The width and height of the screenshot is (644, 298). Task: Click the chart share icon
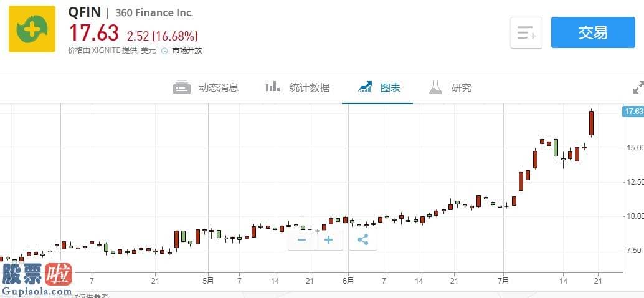point(362,239)
